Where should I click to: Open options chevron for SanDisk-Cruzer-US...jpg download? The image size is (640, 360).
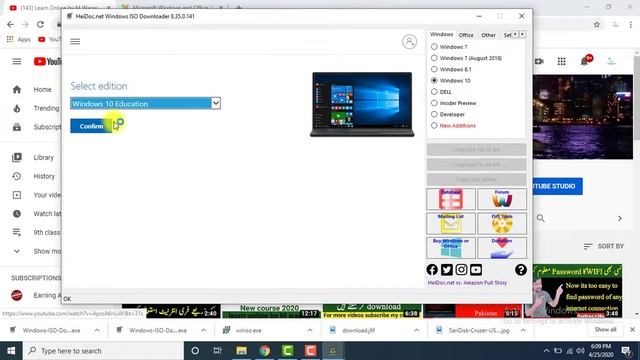[523, 330]
